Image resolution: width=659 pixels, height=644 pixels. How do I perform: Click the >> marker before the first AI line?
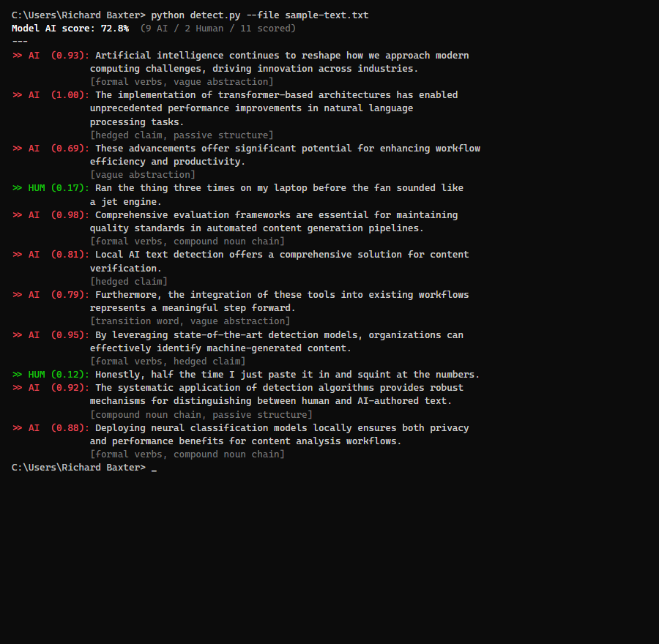(17, 55)
